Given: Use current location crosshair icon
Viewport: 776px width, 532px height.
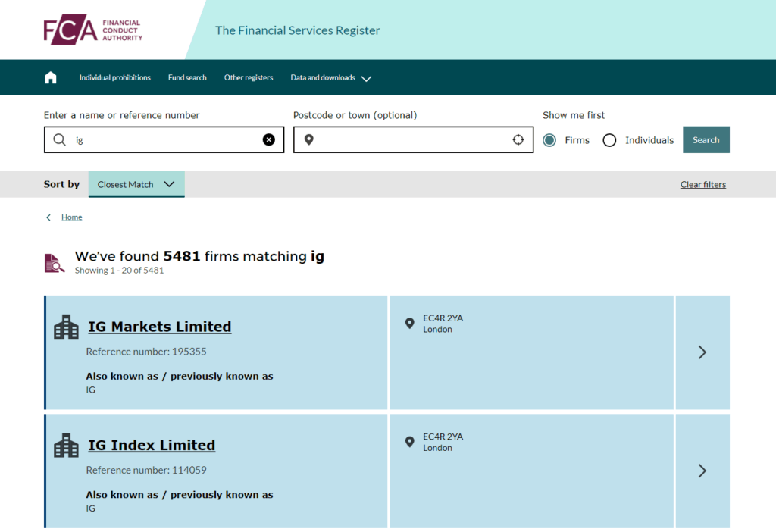Looking at the screenshot, I should (518, 140).
